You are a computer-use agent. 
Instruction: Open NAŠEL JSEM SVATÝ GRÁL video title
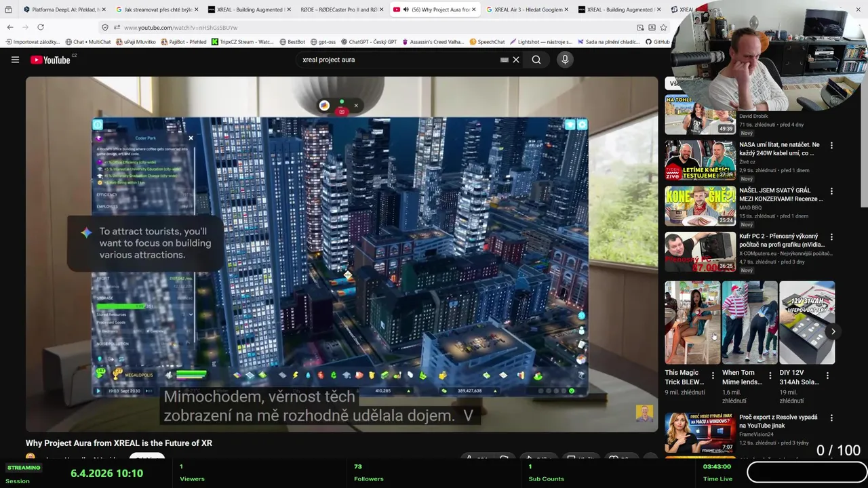click(781, 195)
